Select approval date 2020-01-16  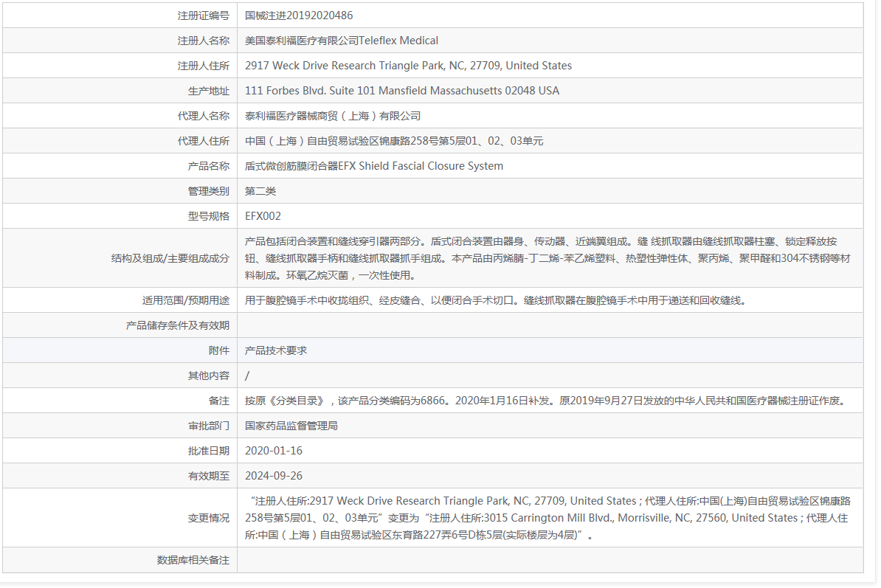274,451
